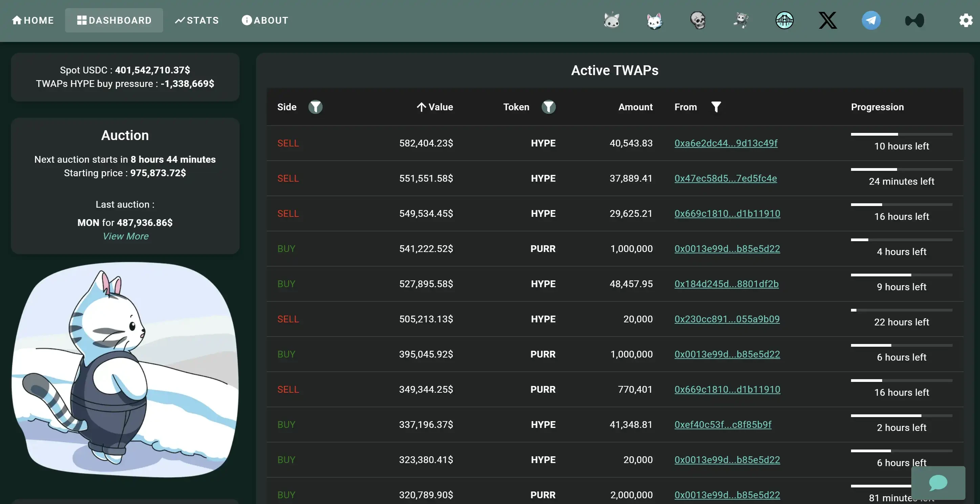Click the X (Twitter) icon

tap(827, 20)
